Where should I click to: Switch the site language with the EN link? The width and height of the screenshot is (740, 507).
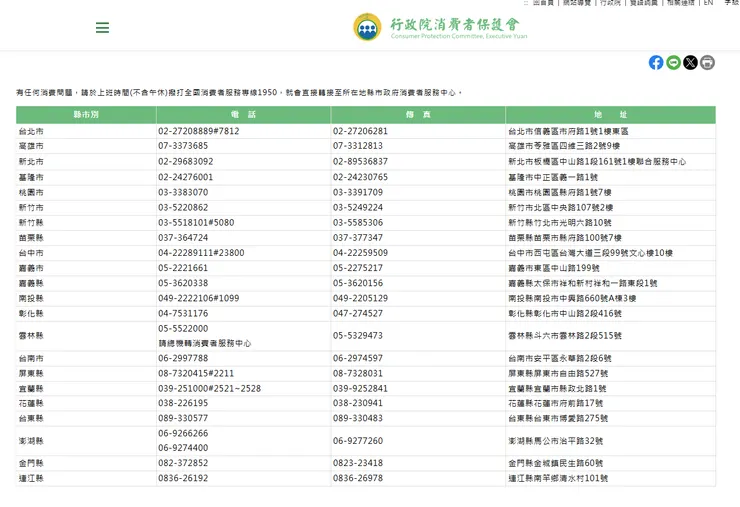click(x=708, y=2)
